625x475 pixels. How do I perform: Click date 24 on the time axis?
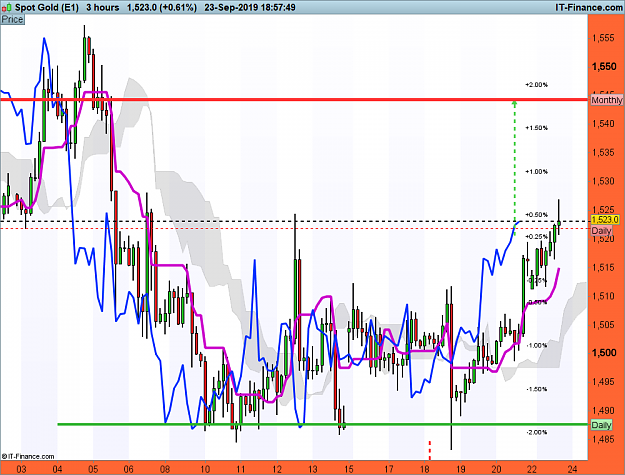(572, 469)
